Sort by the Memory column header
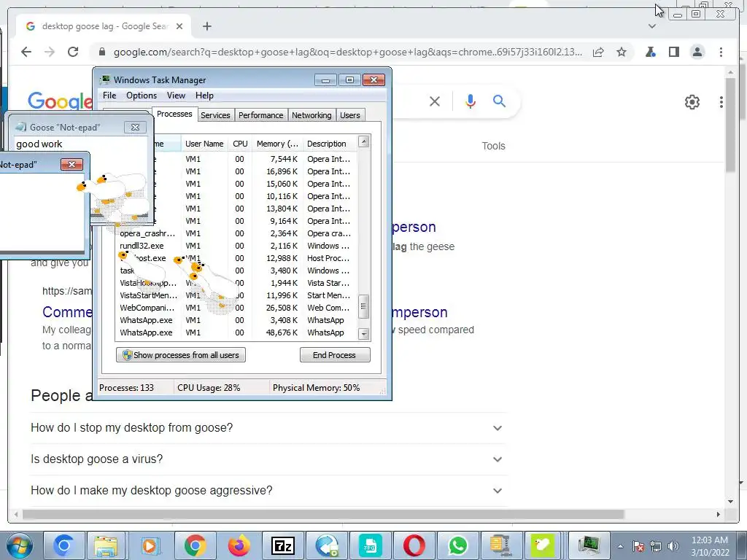The height and width of the screenshot is (560, 747). [x=277, y=144]
